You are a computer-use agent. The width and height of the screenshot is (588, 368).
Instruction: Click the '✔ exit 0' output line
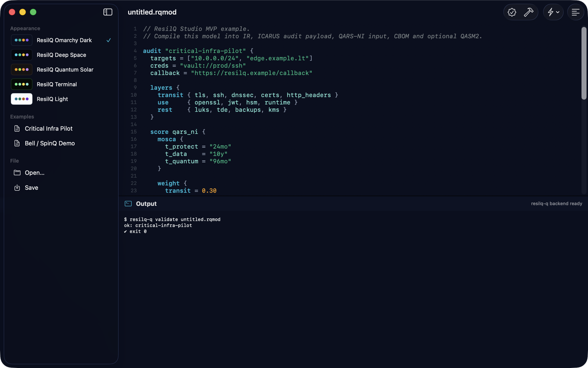coord(135,231)
